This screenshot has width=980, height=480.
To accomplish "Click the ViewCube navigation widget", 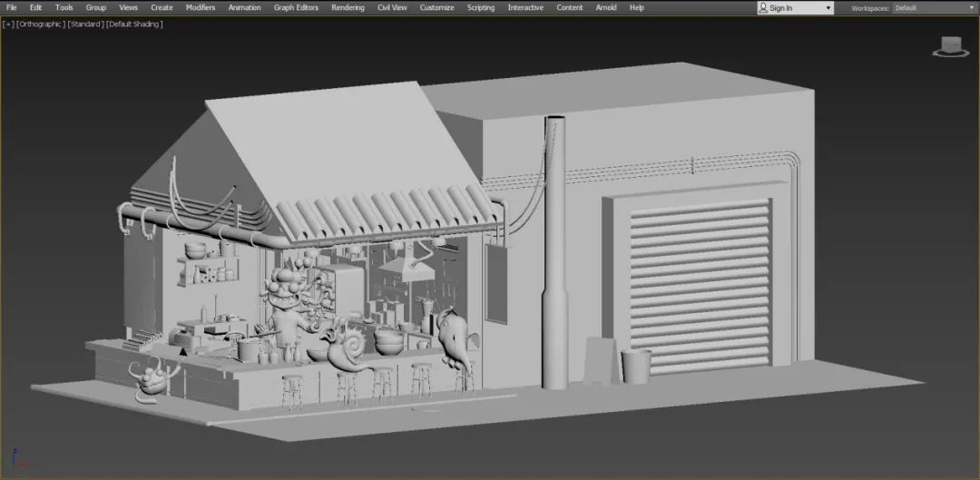I will (950, 46).
